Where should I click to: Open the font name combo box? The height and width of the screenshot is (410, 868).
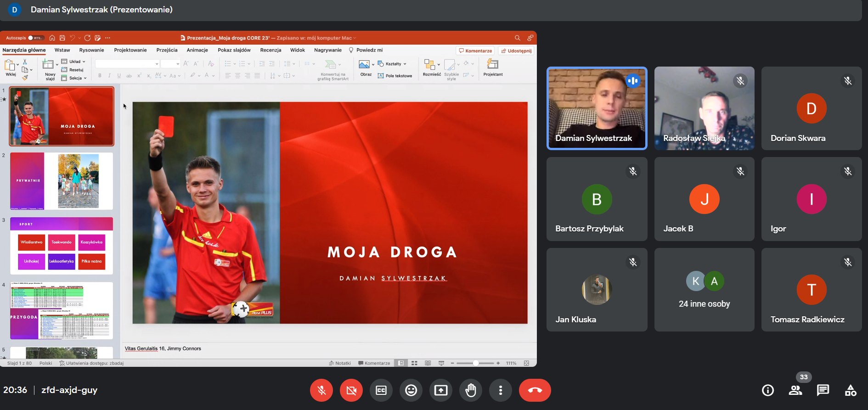pos(128,64)
